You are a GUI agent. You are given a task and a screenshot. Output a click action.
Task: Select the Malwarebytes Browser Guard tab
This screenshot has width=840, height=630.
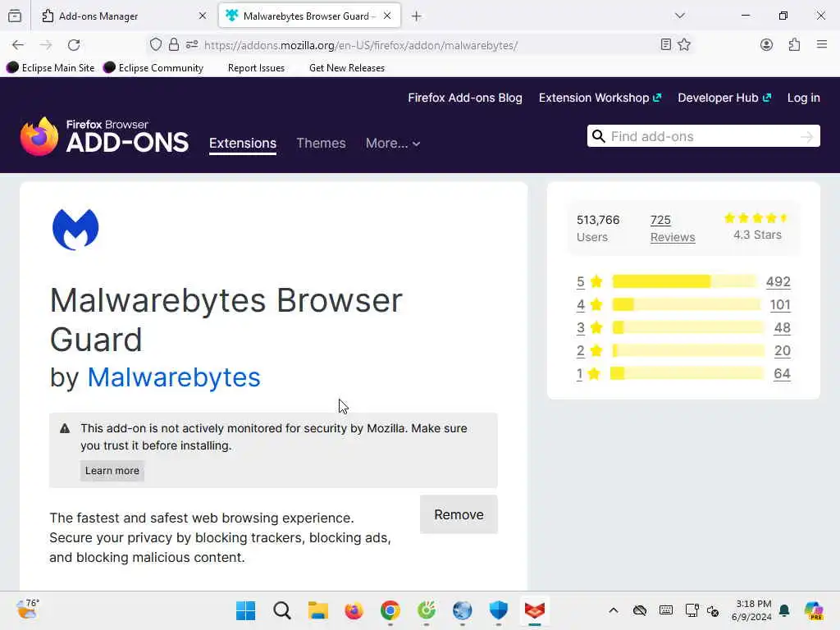(x=309, y=16)
